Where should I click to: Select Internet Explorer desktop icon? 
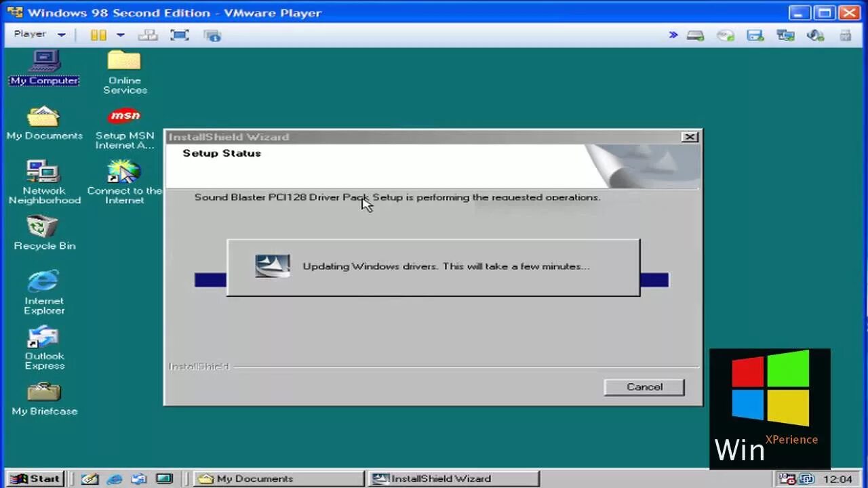coord(44,292)
